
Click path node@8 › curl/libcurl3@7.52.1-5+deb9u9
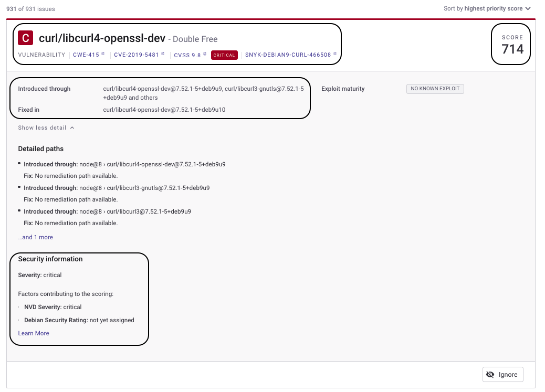pos(135,211)
